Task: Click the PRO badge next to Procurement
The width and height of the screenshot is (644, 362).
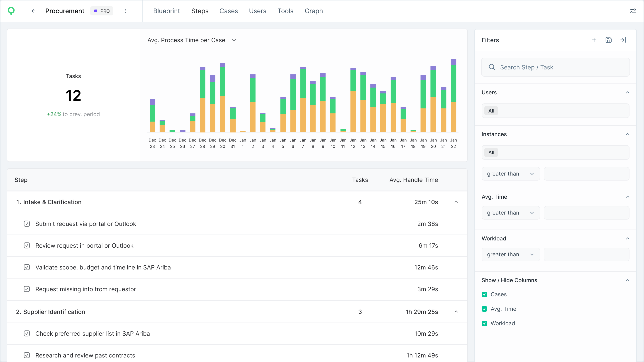Action: (x=102, y=11)
